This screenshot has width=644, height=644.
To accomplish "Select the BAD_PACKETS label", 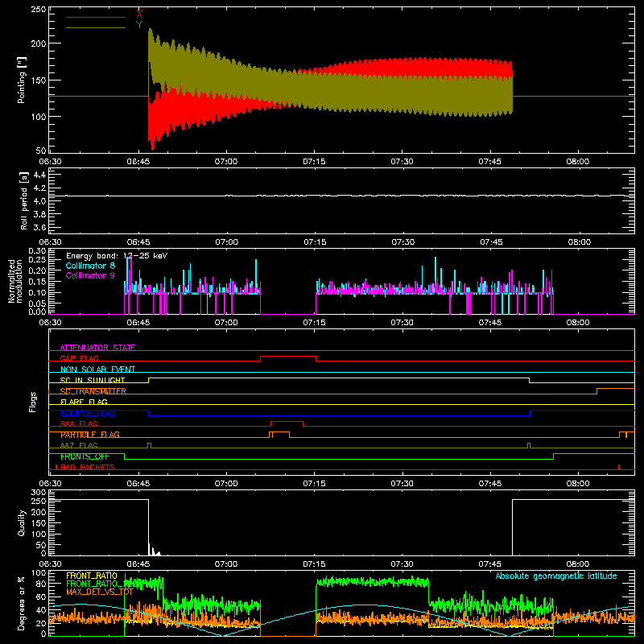I will click(88, 468).
